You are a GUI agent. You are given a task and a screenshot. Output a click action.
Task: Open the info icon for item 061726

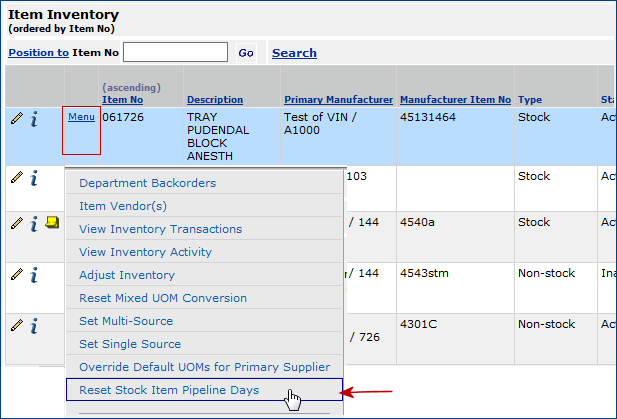pos(34,120)
